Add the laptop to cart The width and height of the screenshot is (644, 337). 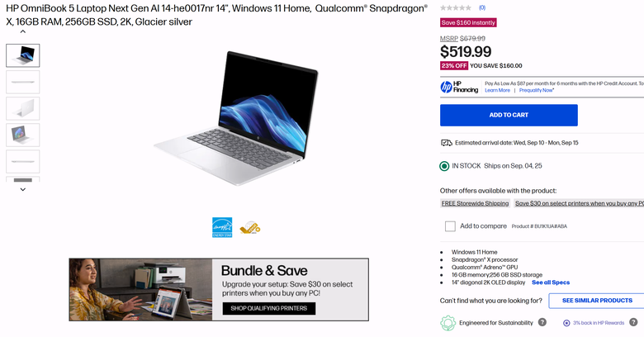pos(509,115)
